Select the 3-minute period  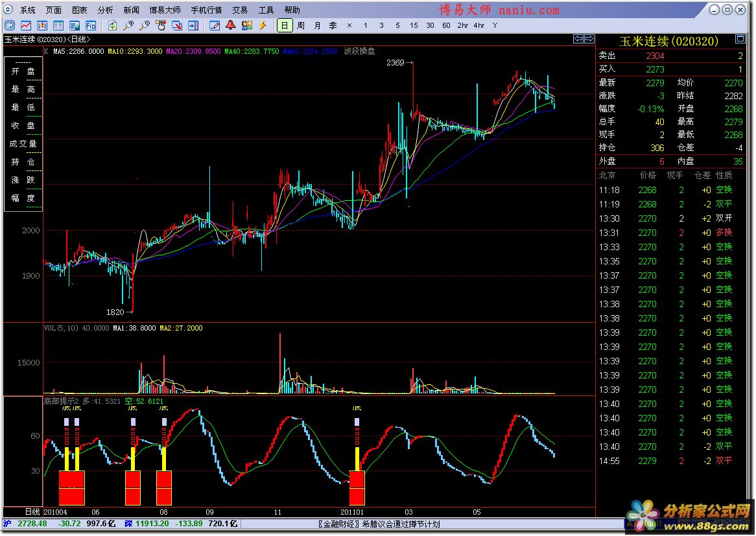[x=381, y=25]
